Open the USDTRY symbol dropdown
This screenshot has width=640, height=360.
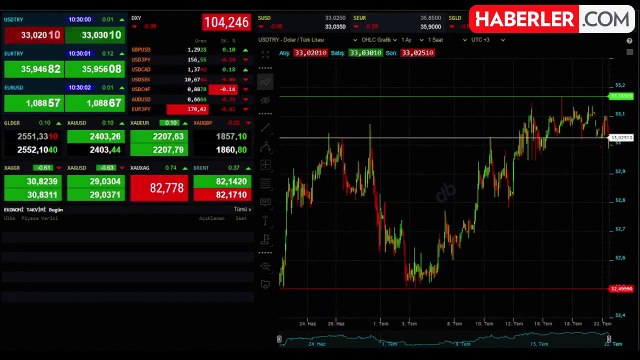[308, 40]
